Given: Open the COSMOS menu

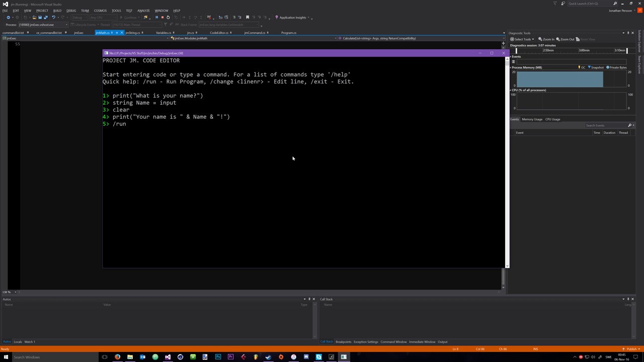Looking at the screenshot, I should [100, 11].
